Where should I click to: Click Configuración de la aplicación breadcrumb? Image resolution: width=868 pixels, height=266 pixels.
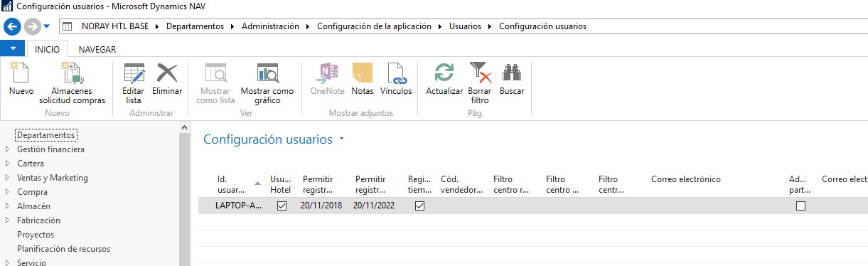pos(374,26)
